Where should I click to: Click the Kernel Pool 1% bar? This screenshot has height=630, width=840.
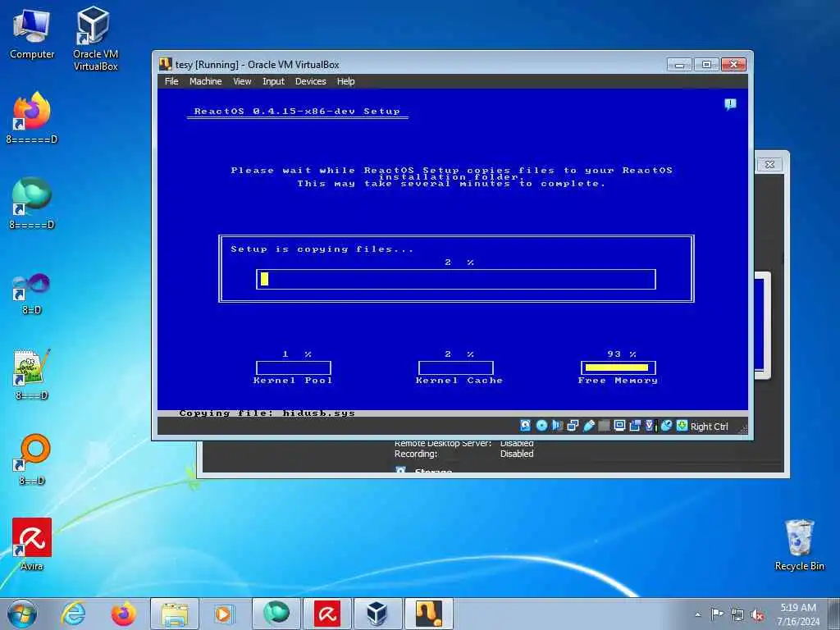(294, 367)
